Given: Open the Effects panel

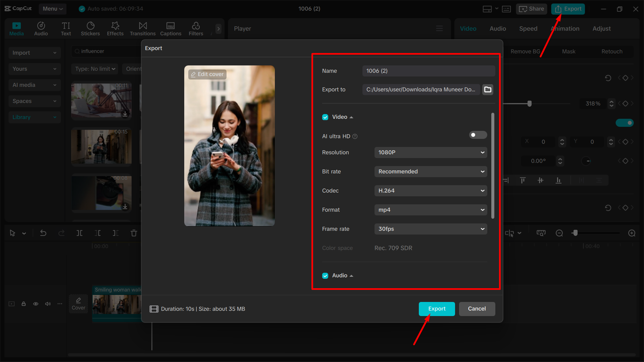Looking at the screenshot, I should (x=115, y=29).
